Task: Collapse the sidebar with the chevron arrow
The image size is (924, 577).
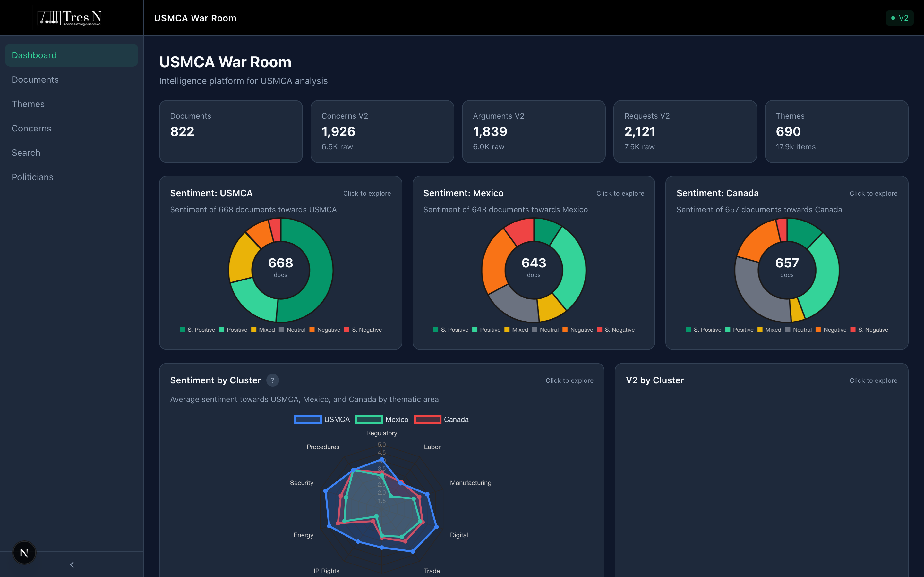Action: pyautogui.click(x=72, y=564)
